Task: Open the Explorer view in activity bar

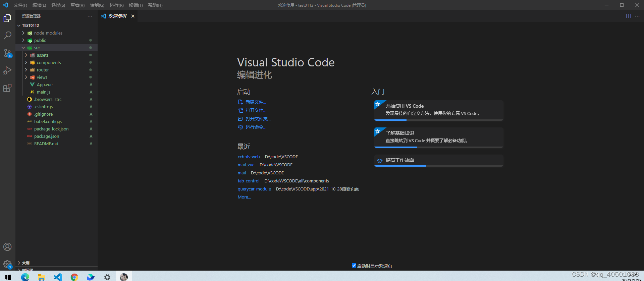Action: click(x=7, y=18)
